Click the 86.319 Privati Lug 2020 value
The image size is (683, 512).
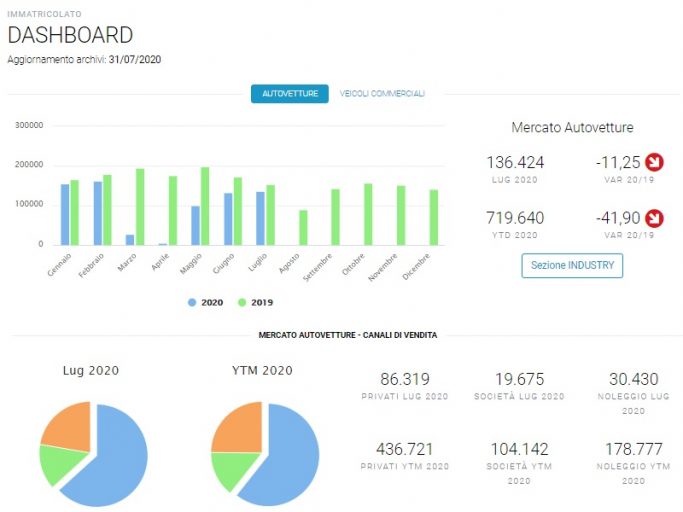405,379
